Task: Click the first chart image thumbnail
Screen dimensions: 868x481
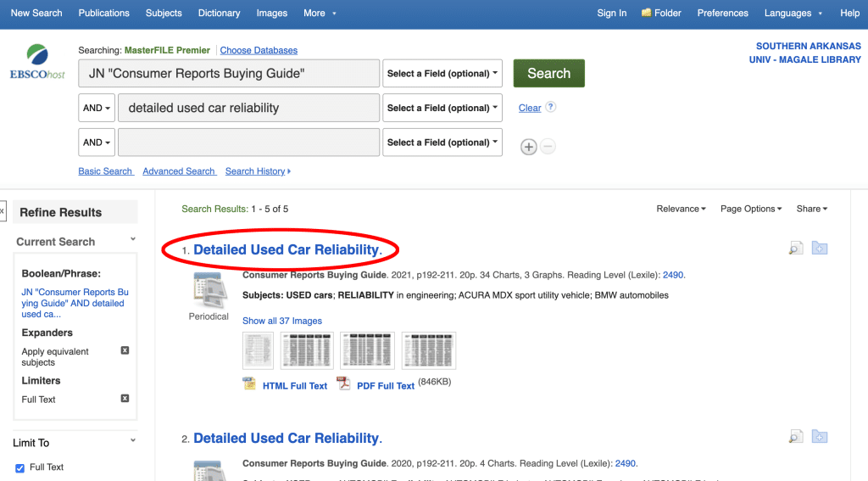Action: point(258,350)
